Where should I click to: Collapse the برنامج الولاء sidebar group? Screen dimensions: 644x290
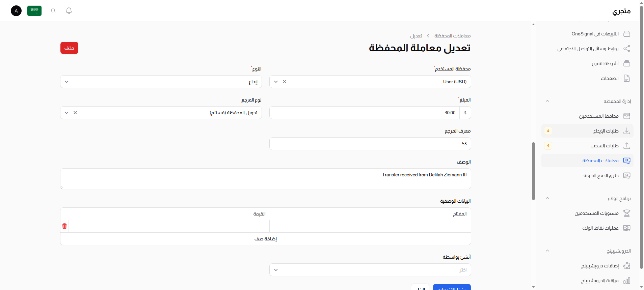pos(547,198)
